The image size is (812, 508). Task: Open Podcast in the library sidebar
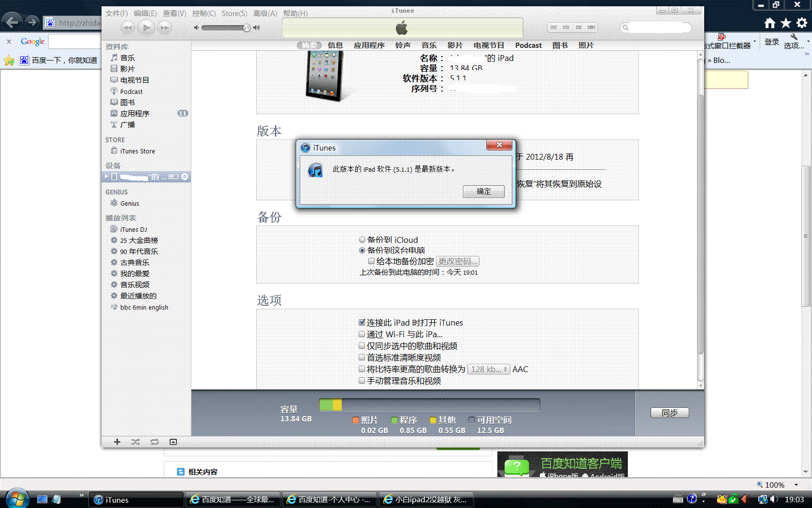click(x=131, y=91)
